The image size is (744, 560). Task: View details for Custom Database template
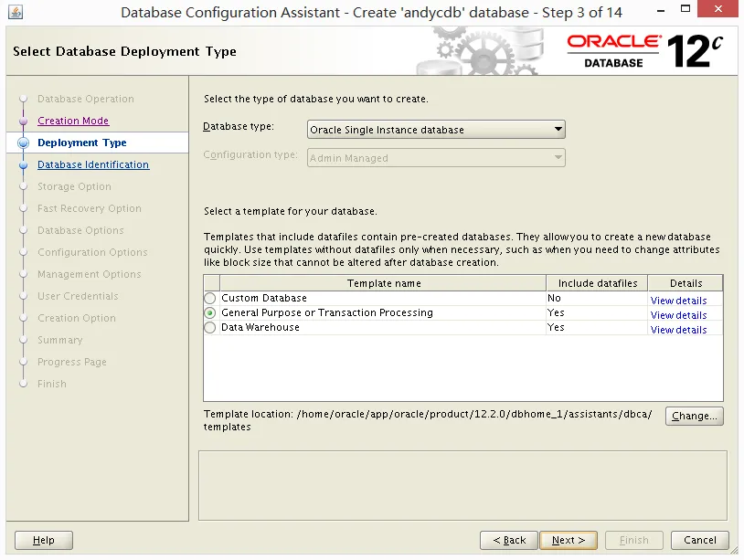(x=678, y=301)
